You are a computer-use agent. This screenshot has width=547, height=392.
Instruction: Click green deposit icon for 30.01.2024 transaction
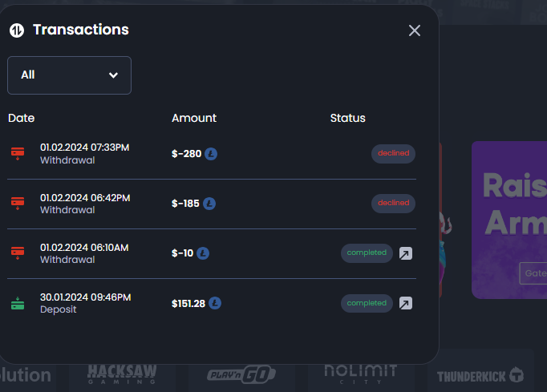point(17,303)
